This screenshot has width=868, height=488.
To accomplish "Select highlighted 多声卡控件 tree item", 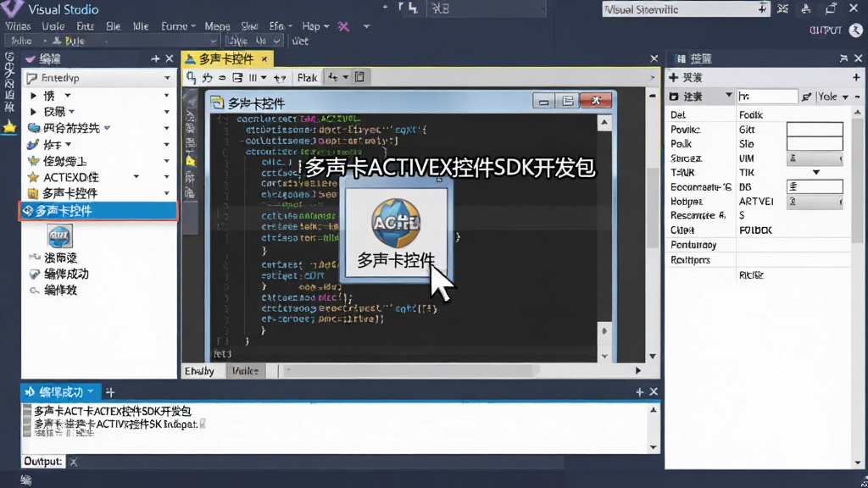I will 98,211.
